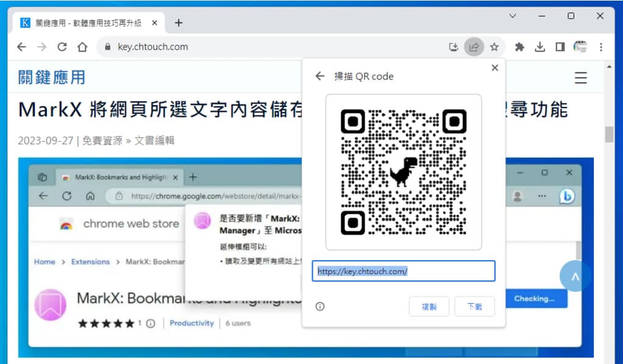Click the page vertical scrollbar thumb
The height and width of the screenshot is (364, 623).
click(609, 134)
